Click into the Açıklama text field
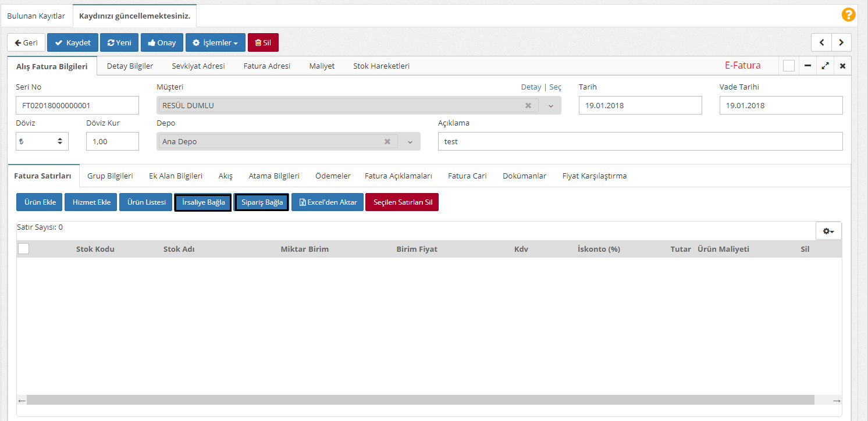This screenshot has width=868, height=421. pos(640,141)
